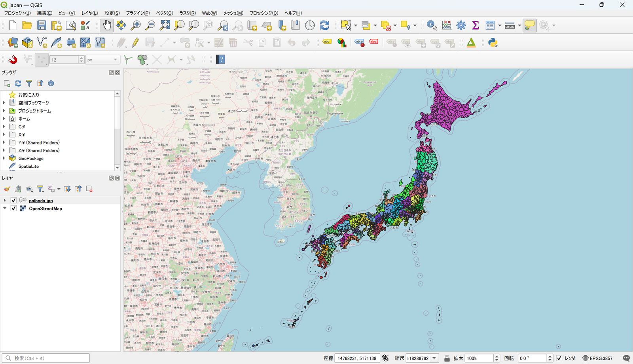
Task: Open the scale dropdown in status bar
Action: tap(434, 358)
